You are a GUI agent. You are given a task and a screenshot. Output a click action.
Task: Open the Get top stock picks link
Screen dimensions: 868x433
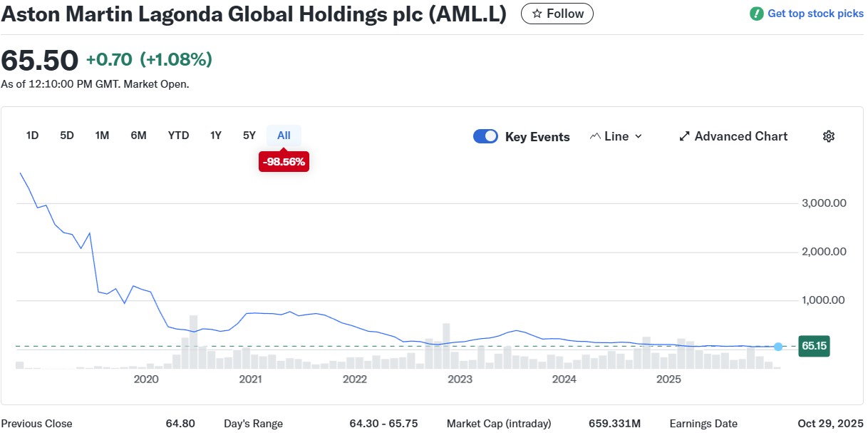click(815, 14)
